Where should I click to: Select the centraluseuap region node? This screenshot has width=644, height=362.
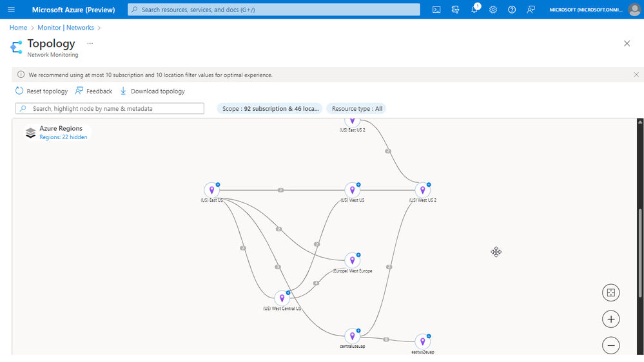coord(352,336)
